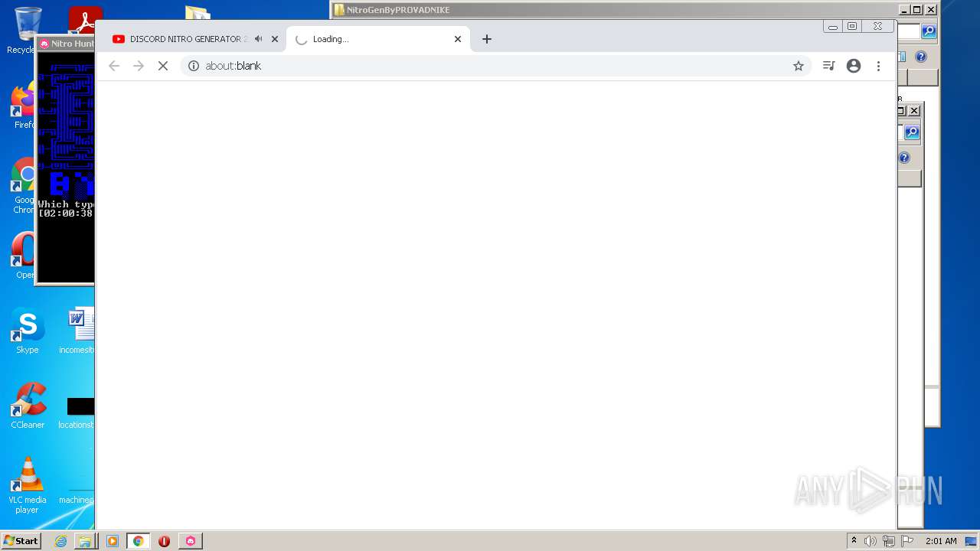Click the about:blank address bar

click(x=495, y=66)
